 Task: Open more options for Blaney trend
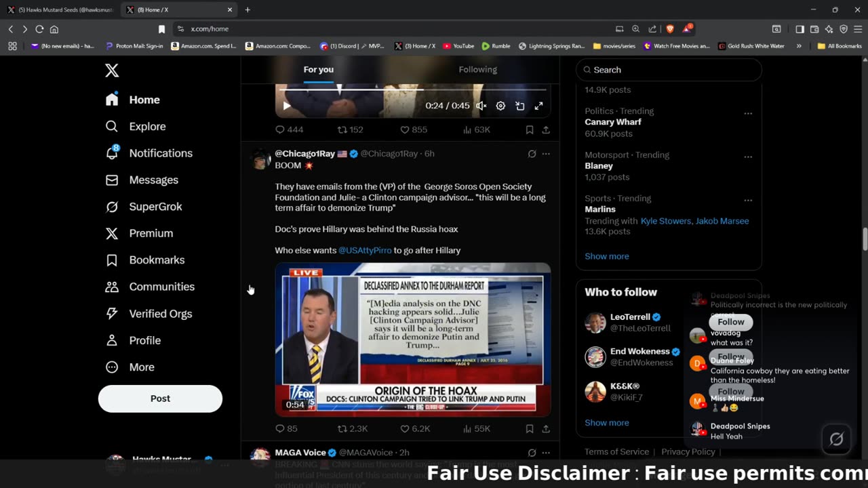pos(748,157)
